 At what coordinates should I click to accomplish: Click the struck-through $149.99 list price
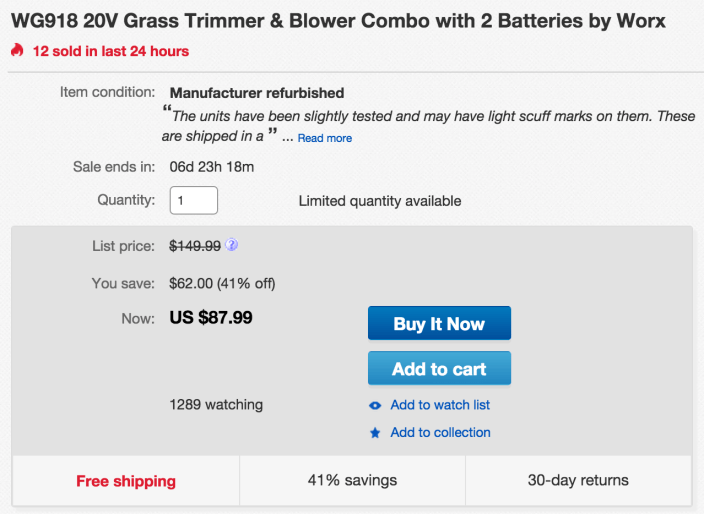tap(195, 246)
